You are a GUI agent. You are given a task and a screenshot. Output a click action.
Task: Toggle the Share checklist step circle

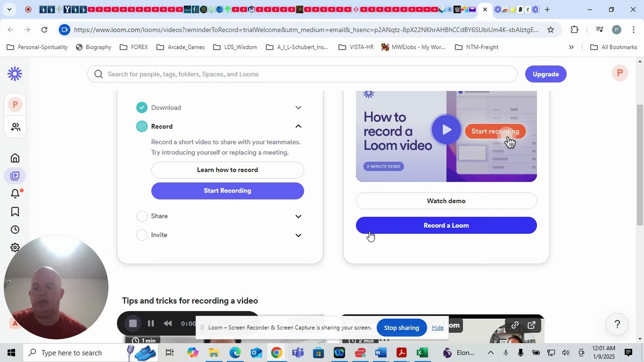[142, 216]
